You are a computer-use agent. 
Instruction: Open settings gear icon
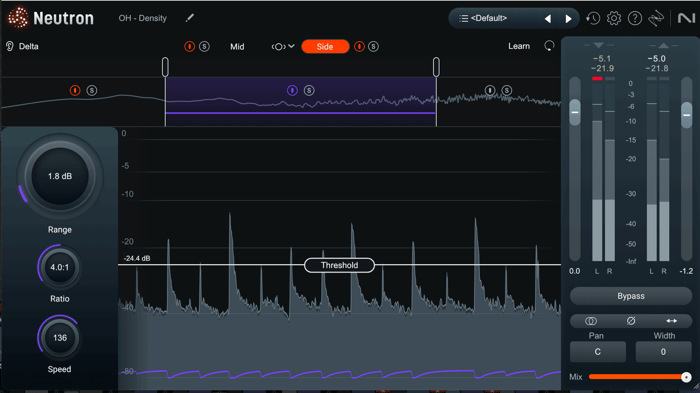(614, 18)
